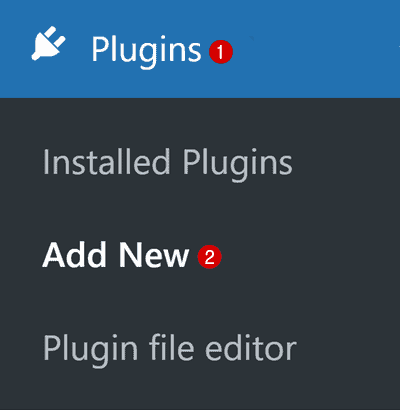Viewport: 400px width, 410px height.
Task: Click the word New in the bold submenu item
Action: 154,255
